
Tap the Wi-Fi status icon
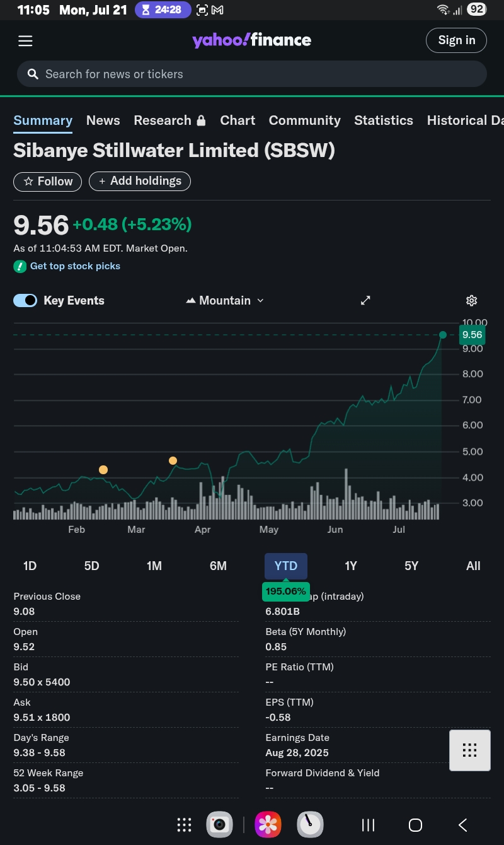(443, 10)
